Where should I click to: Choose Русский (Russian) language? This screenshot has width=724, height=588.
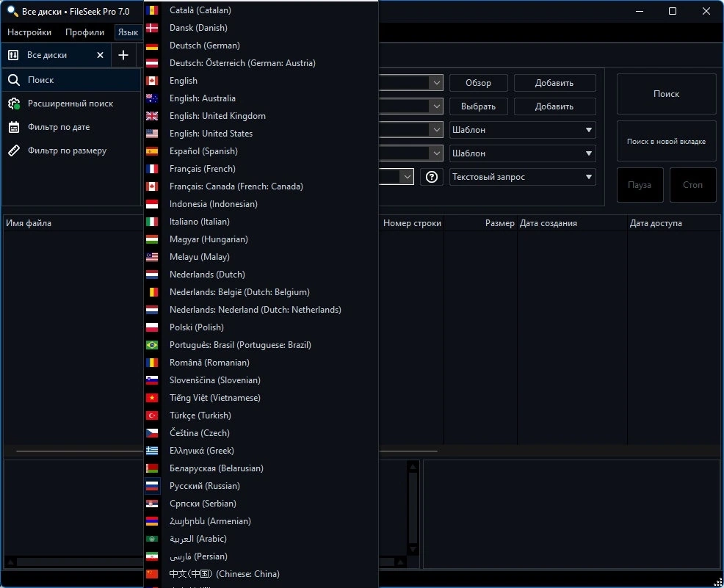pos(261,486)
